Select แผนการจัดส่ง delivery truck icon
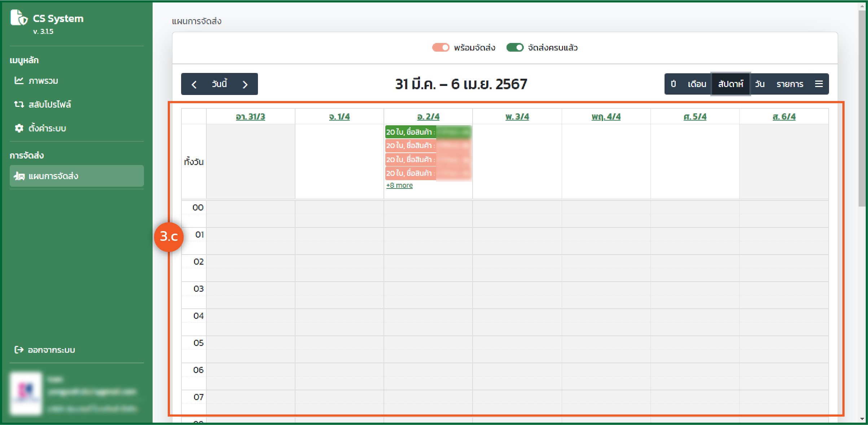The image size is (868, 425). [x=19, y=176]
